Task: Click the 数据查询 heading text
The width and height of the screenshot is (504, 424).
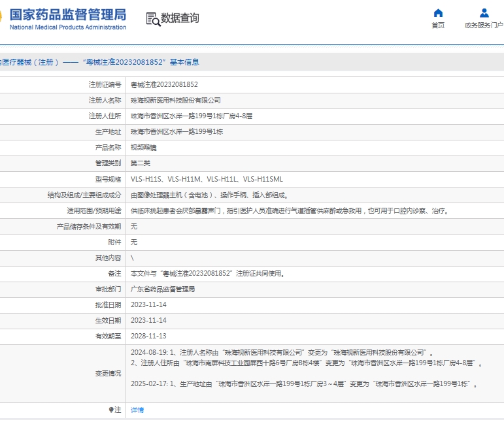Action: [x=180, y=18]
